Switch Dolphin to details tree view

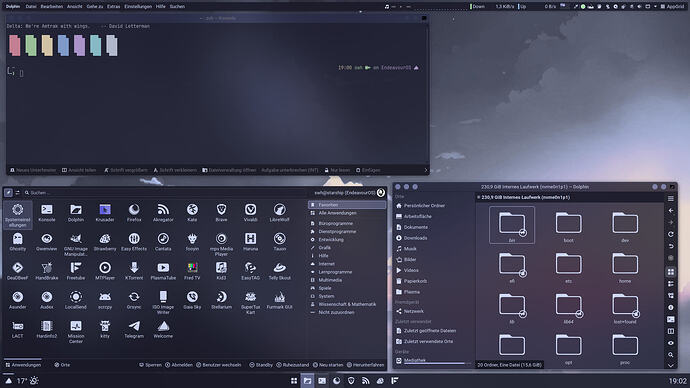671,296
